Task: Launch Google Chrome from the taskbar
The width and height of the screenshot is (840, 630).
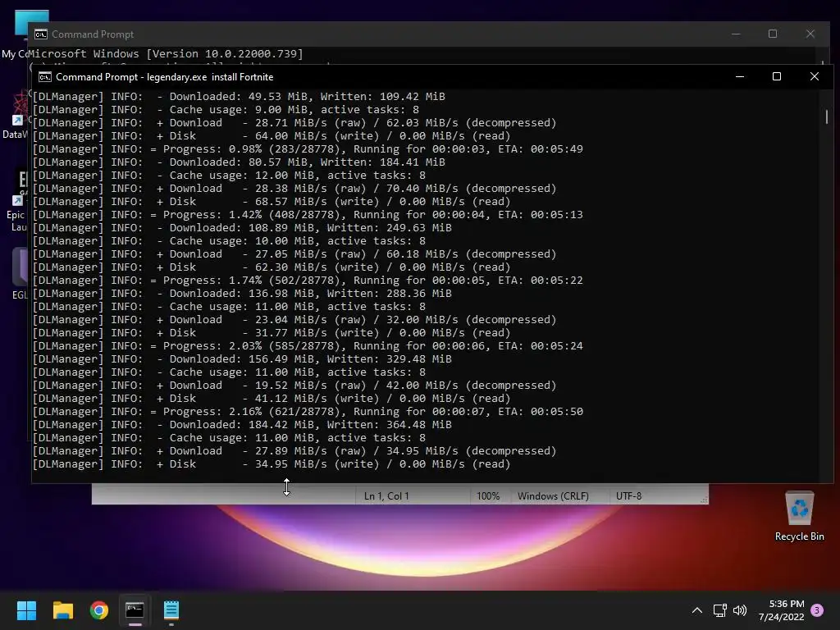Action: (99, 610)
